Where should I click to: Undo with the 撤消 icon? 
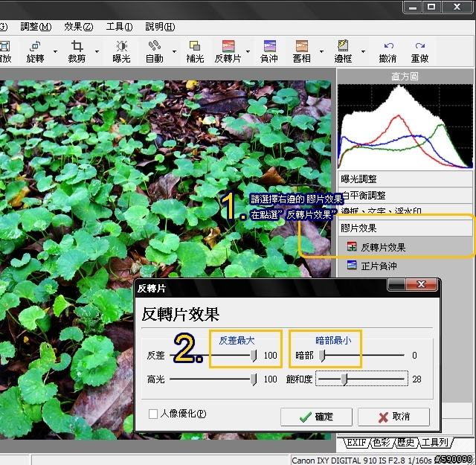click(x=388, y=46)
